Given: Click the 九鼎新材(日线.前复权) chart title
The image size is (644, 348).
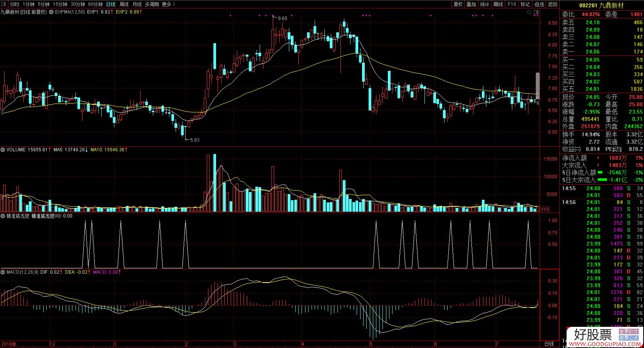Looking at the screenshot, I should pyautogui.click(x=24, y=12).
